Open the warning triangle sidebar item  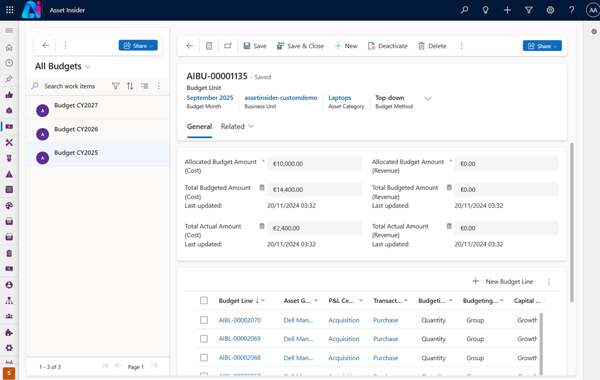coord(9,174)
